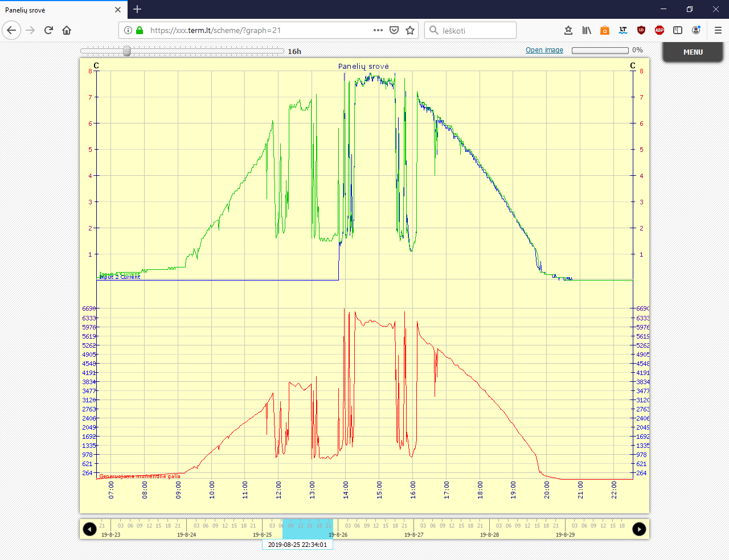Bookmark this page with star icon
Screen dimensions: 729x560
pyautogui.click(x=410, y=30)
